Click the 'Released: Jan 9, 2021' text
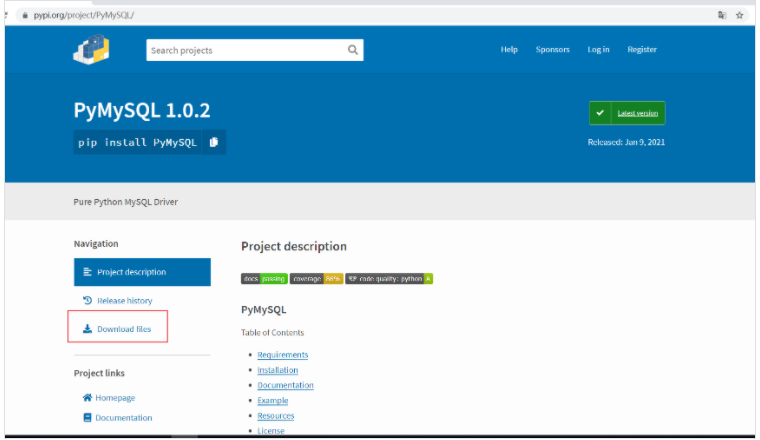 pyautogui.click(x=626, y=142)
